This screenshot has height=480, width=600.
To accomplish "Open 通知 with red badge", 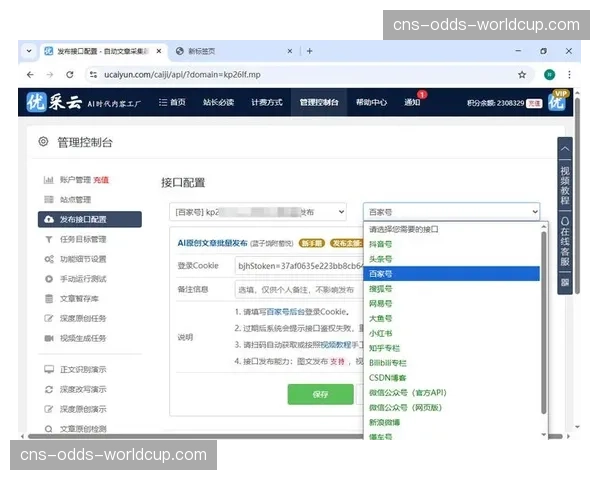I will tap(412, 102).
